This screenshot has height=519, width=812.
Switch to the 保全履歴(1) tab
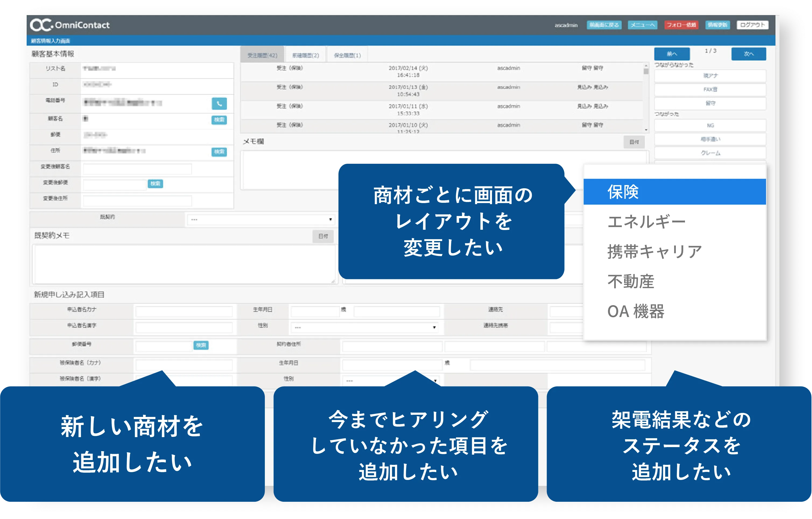pyautogui.click(x=347, y=55)
